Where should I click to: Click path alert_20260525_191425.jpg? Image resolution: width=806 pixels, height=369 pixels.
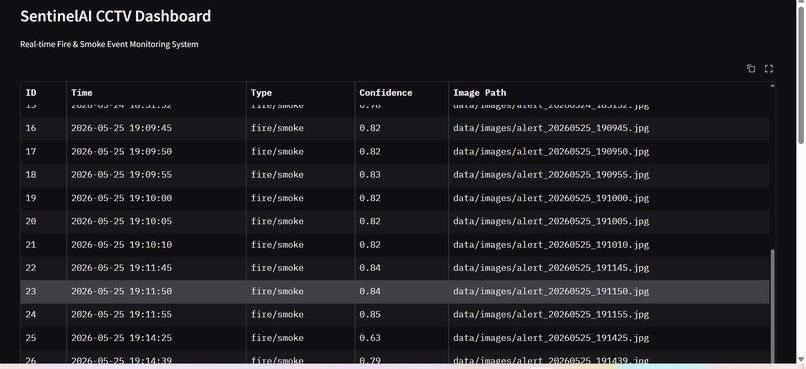pos(609,338)
